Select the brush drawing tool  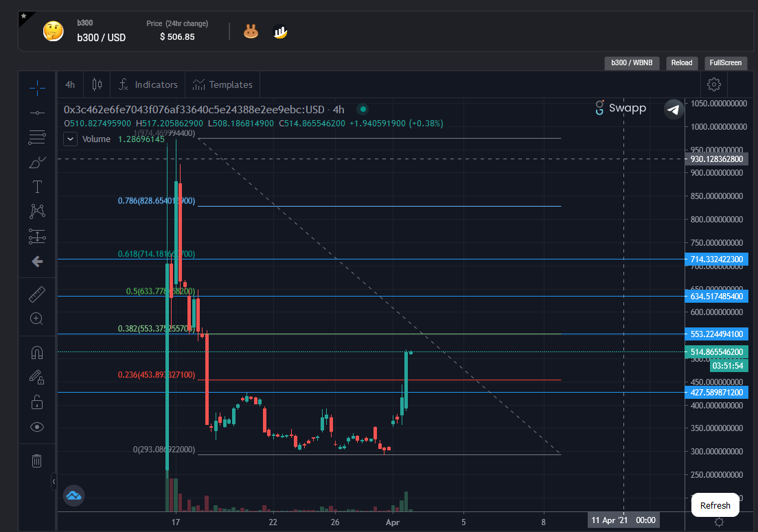[37, 163]
